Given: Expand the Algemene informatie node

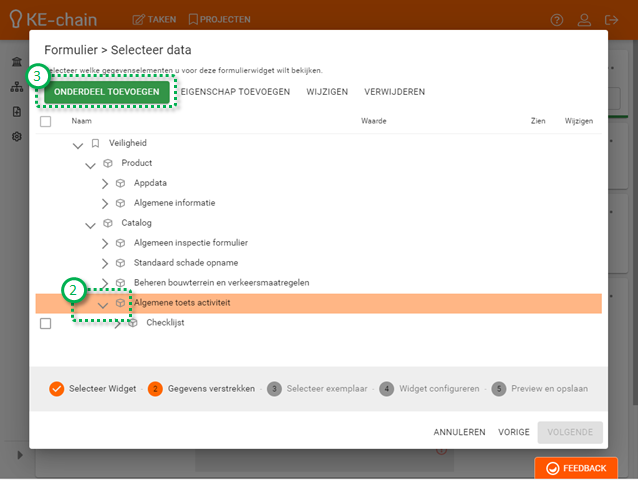Looking at the screenshot, I should tap(104, 203).
